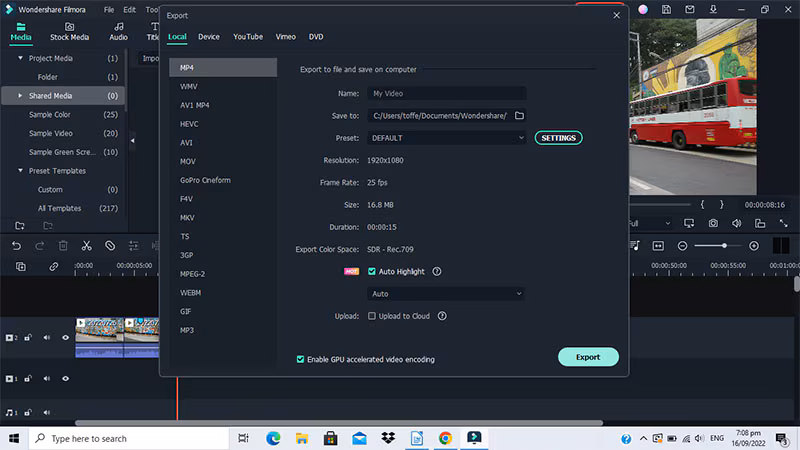
Task: Switch to the YouTube export tab
Action: coord(248,37)
